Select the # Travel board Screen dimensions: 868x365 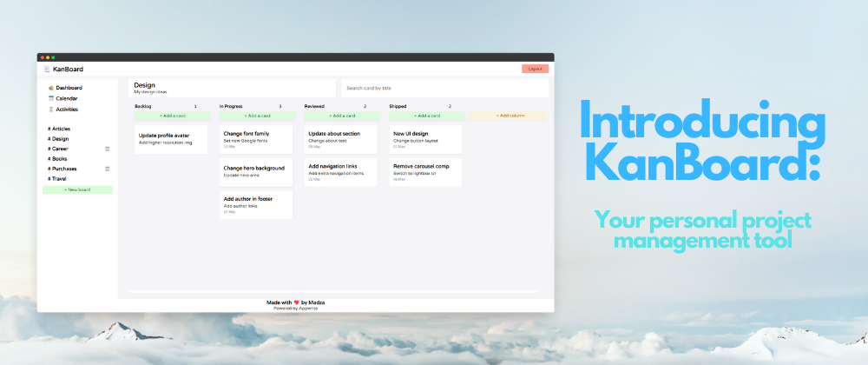tap(57, 178)
